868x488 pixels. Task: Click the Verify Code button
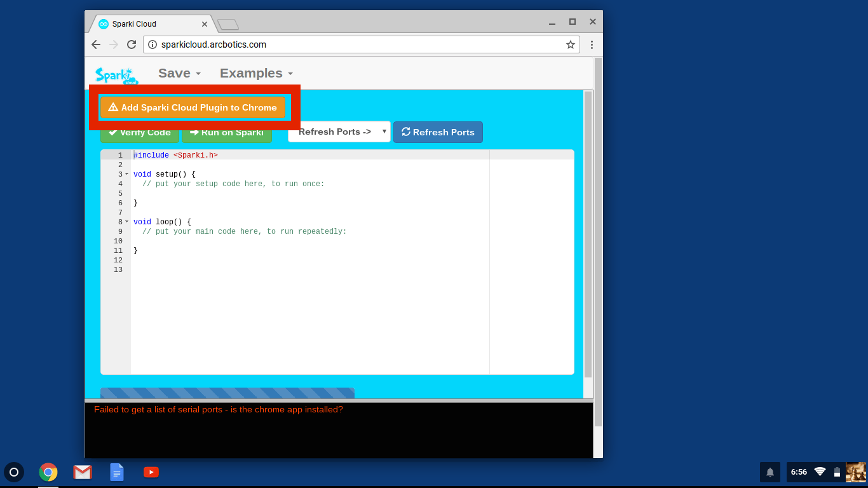139,132
